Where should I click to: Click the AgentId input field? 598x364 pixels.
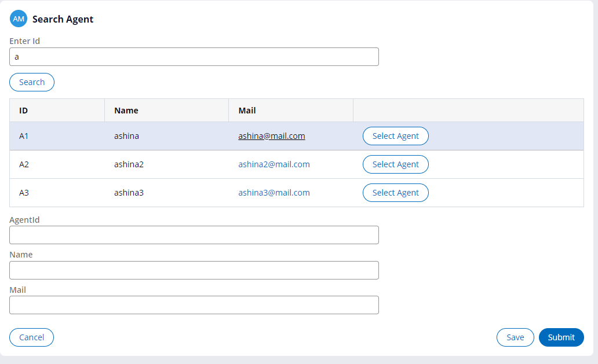point(194,234)
